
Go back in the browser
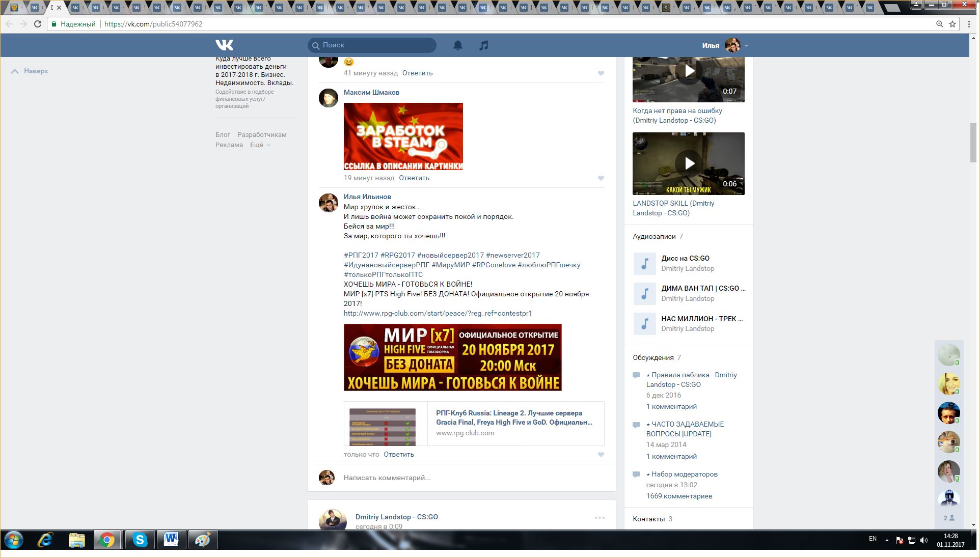[x=9, y=24]
